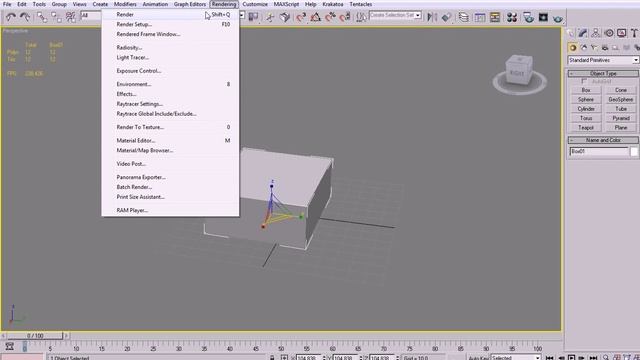Switch to the Hierarchy panel tab
Viewport: 640px width, 360px height.
tap(596, 33)
